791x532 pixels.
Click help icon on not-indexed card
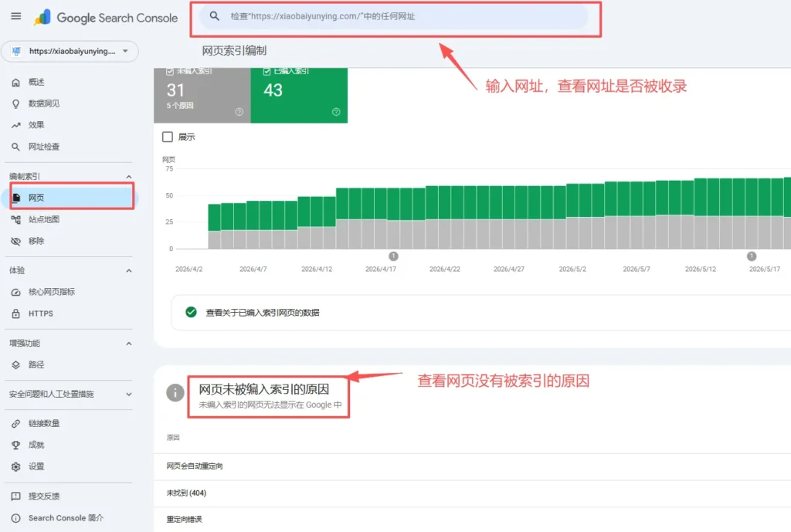point(239,112)
